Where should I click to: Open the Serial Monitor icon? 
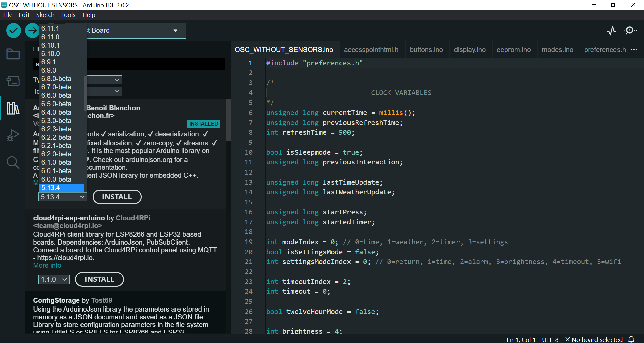(x=631, y=30)
